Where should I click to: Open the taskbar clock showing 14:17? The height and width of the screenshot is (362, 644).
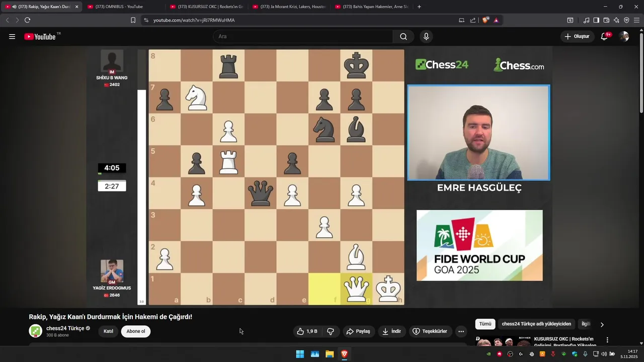point(629,354)
